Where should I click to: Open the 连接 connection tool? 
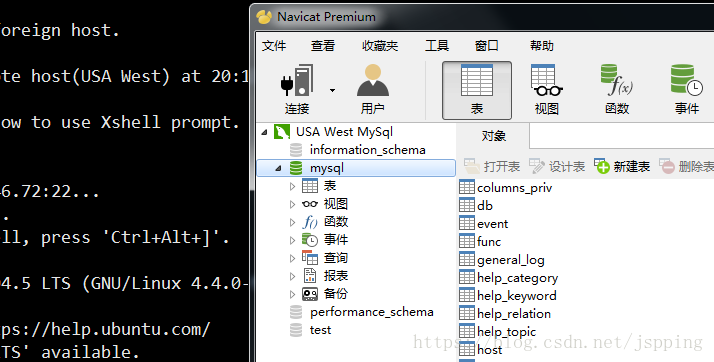tap(297, 89)
